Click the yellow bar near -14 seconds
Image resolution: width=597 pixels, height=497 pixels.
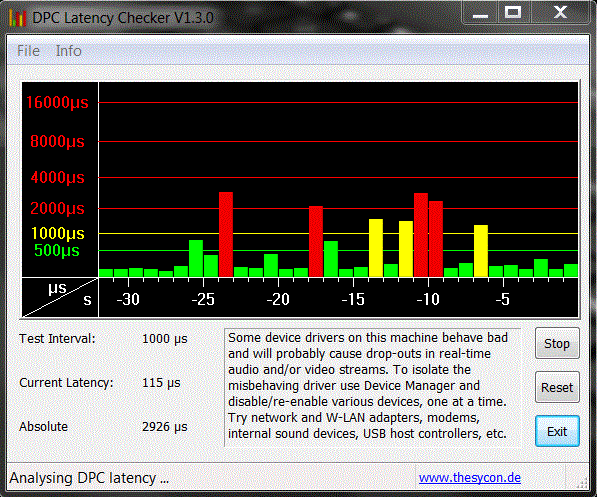(x=376, y=248)
